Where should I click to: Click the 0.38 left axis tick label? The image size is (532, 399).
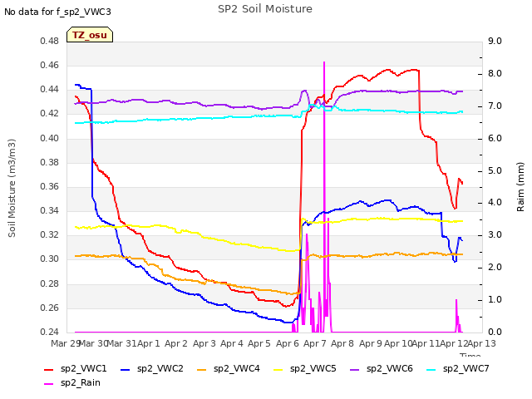50,163
